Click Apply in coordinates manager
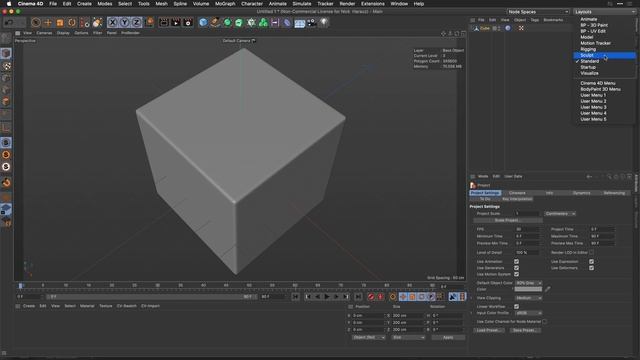The image size is (640, 360). pos(448,338)
